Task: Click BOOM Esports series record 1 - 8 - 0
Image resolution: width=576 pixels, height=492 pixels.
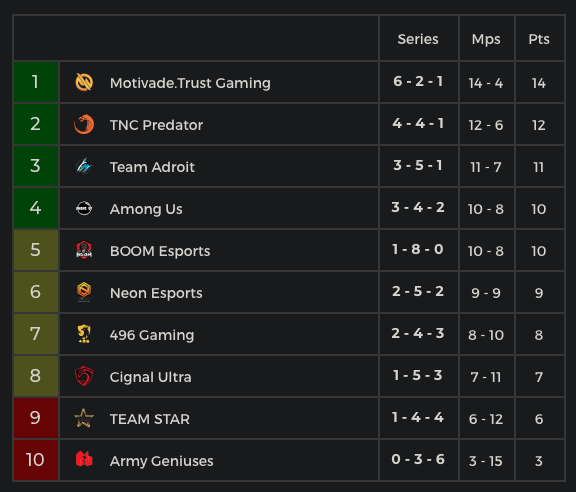Action: 418,249
